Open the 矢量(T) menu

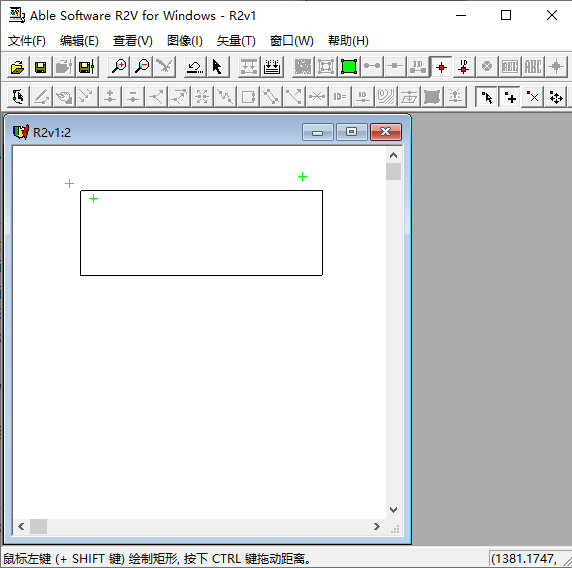tap(236, 40)
